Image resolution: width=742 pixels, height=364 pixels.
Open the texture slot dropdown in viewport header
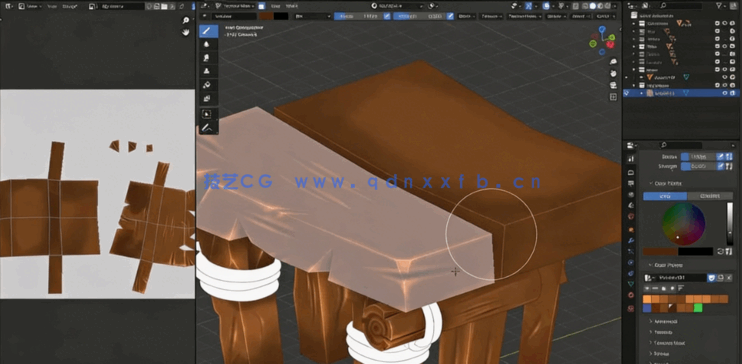[397, 6]
